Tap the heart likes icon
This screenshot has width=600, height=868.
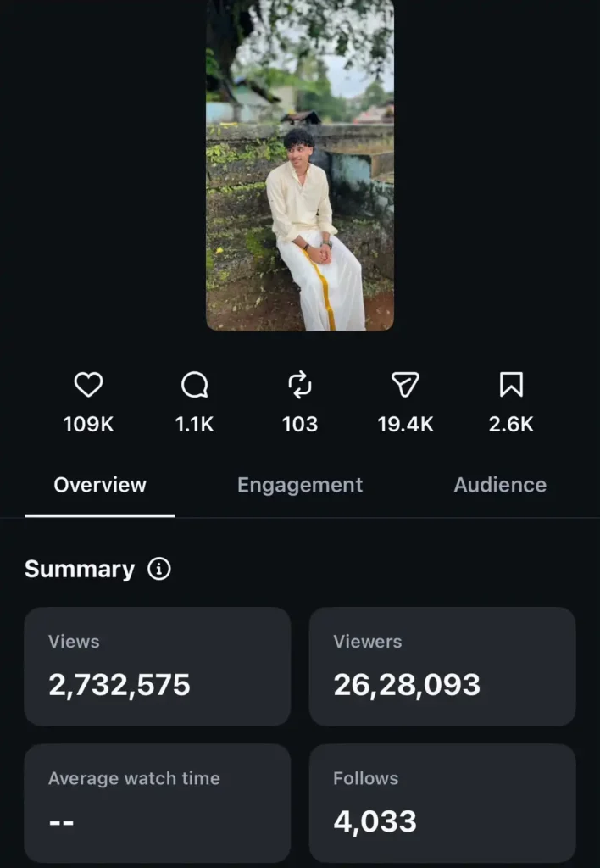click(x=89, y=385)
